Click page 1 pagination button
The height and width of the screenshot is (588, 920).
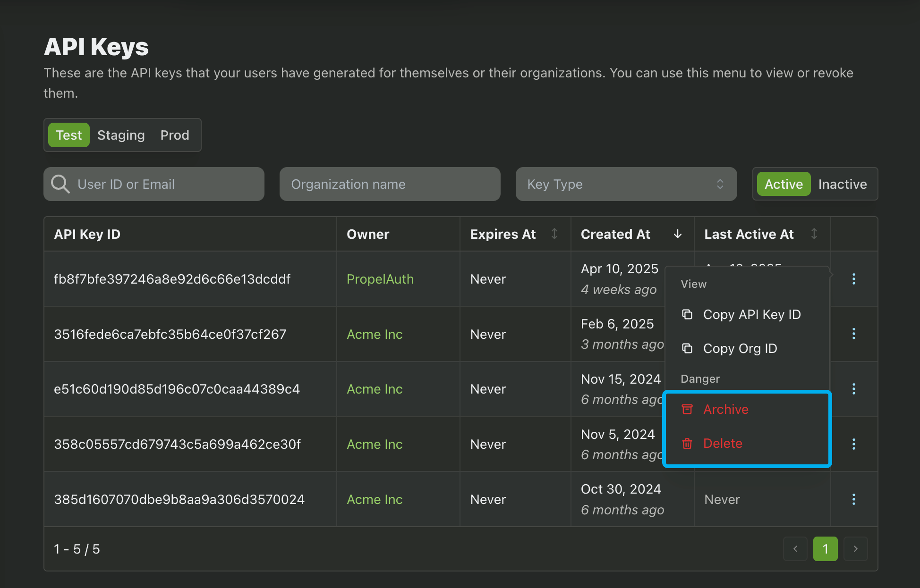point(826,549)
